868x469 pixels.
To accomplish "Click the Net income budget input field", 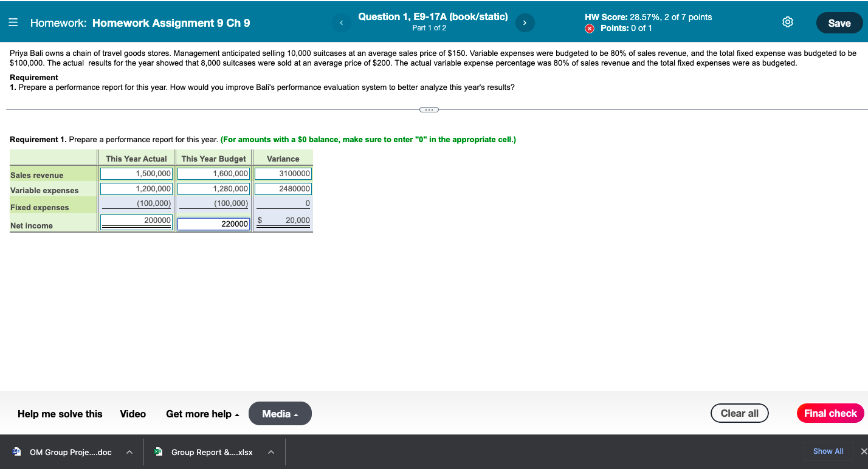I will (213, 224).
